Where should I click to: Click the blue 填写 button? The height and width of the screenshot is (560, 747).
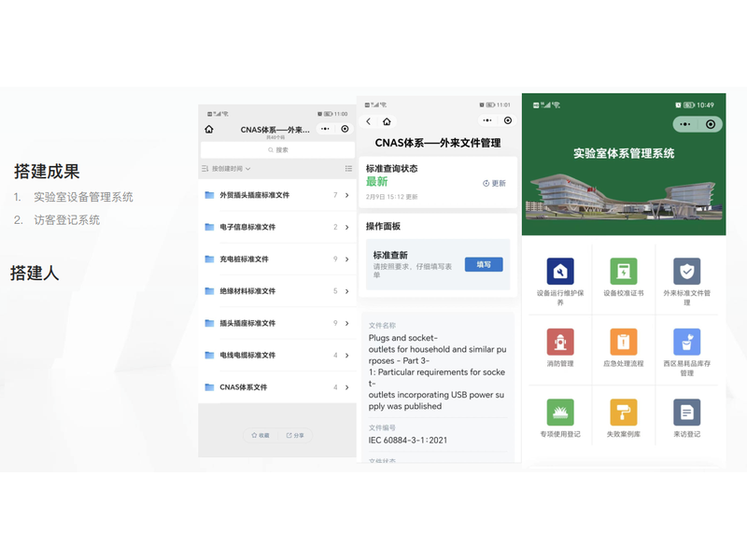pyautogui.click(x=483, y=264)
